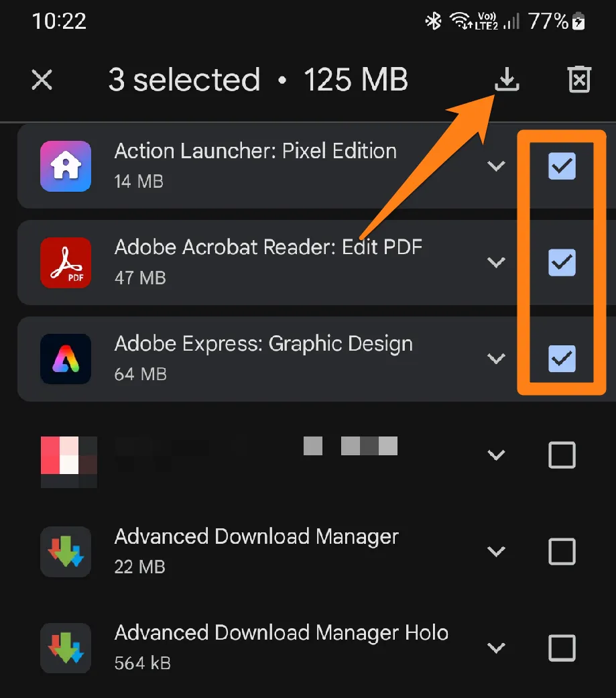
Task: Uncheck Action Launcher: Pixel Edition checkbox
Action: (562, 166)
